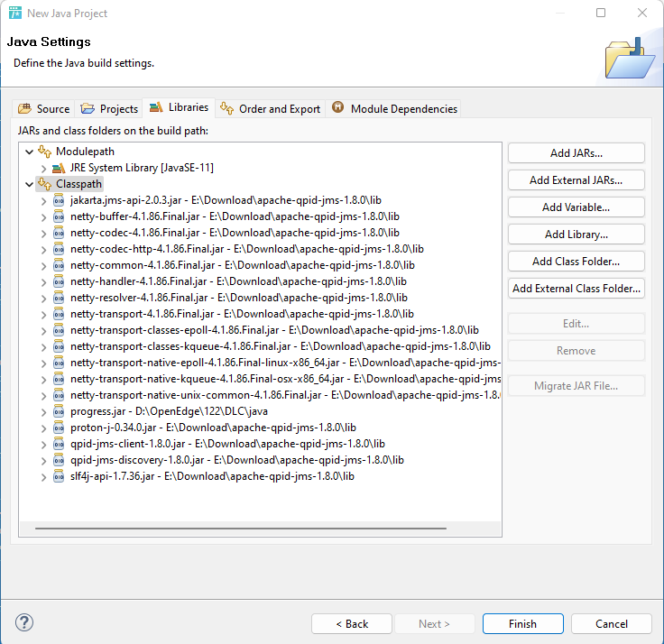Click the jar icon beside netty-codec-4.1.86.Final.jar
Screen dimensions: 664x644
[59, 233]
